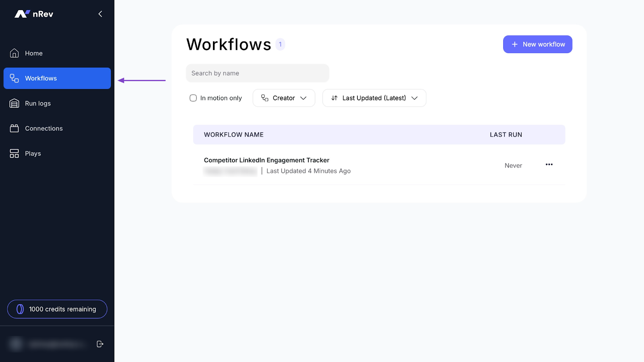
Task: Open the Plays section
Action: [57, 153]
